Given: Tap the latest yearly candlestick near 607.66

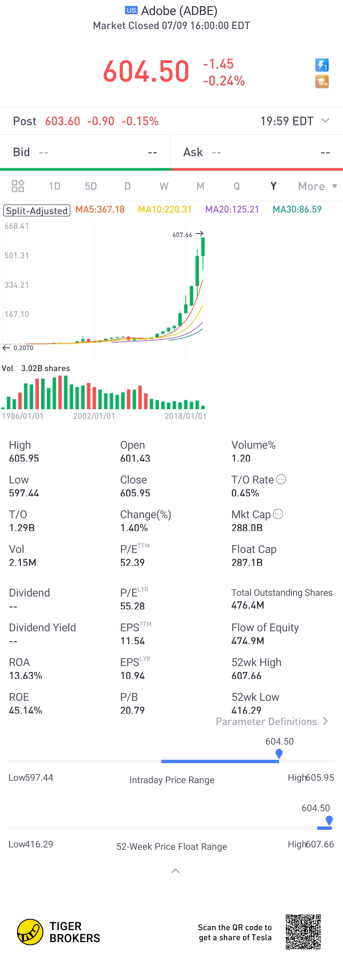Looking at the screenshot, I should tap(203, 253).
